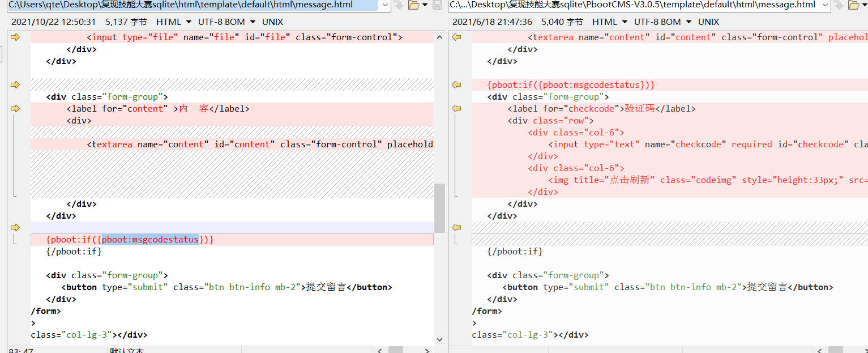Save icon next to left path bar
The width and height of the screenshot is (868, 353).
pos(438,5)
